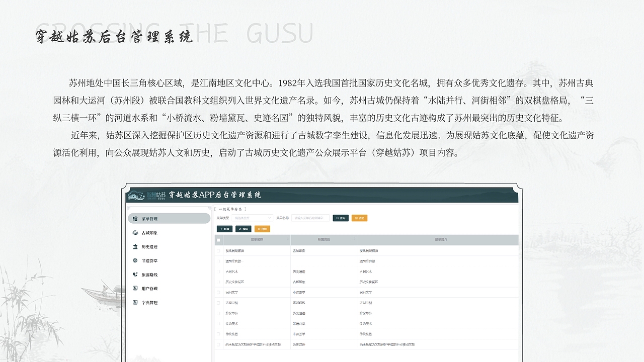Viewport: 644px width, 362px height.
Task: Sort by 所属类别 using its sort arrows
Action: [354, 239]
